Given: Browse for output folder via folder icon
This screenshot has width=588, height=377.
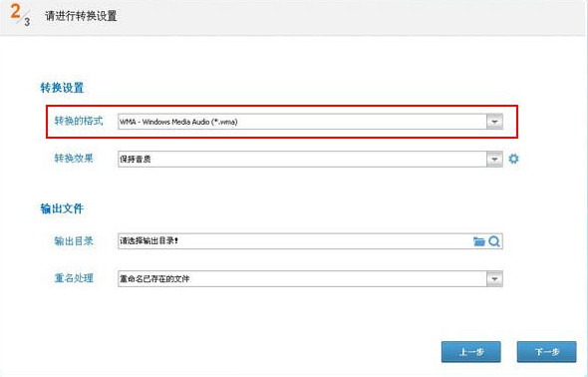Looking at the screenshot, I should pos(479,241).
